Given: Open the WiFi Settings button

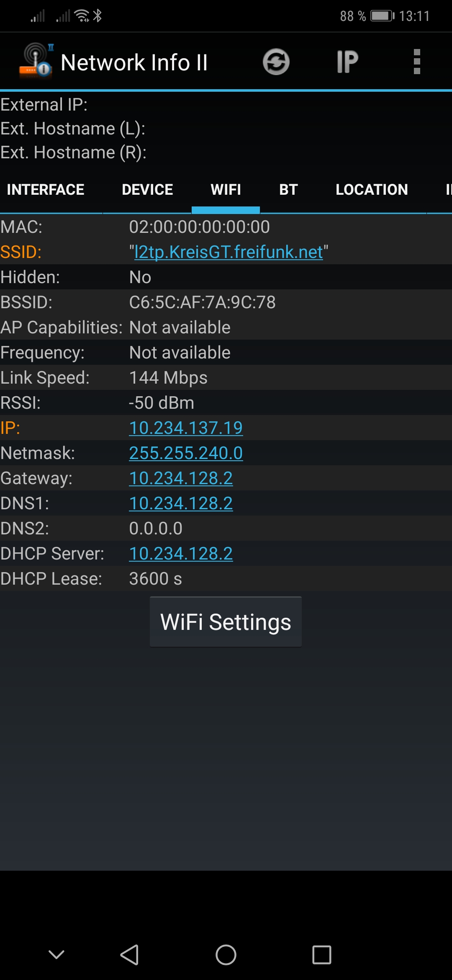Looking at the screenshot, I should point(226,622).
